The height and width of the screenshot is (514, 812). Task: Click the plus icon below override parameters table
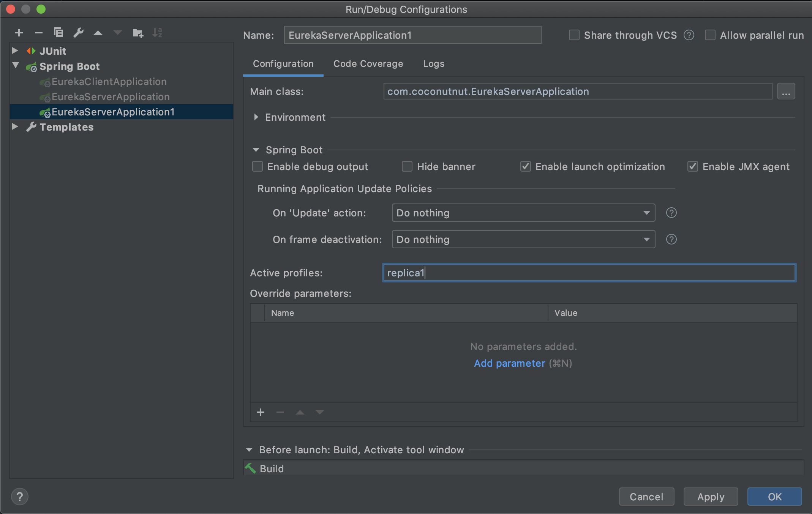click(261, 412)
